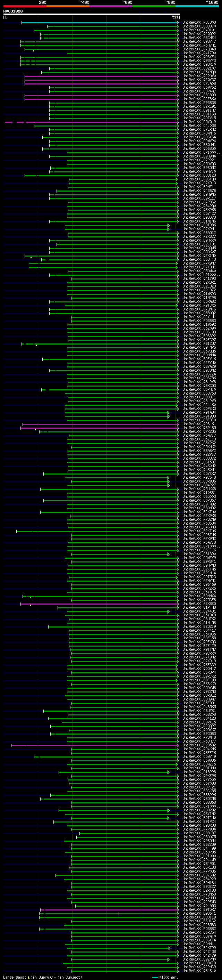Open entry UniRef100_C5YEK7
Screen dimensions: 222x980
coord(199,473)
